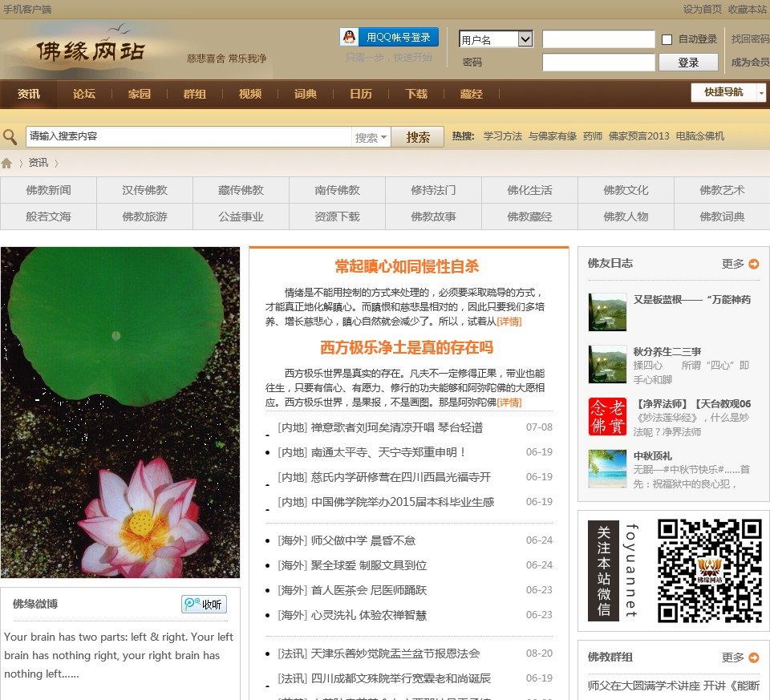This screenshot has height=700, width=770.
Task: Click the 搜索 search button
Action: click(x=418, y=137)
